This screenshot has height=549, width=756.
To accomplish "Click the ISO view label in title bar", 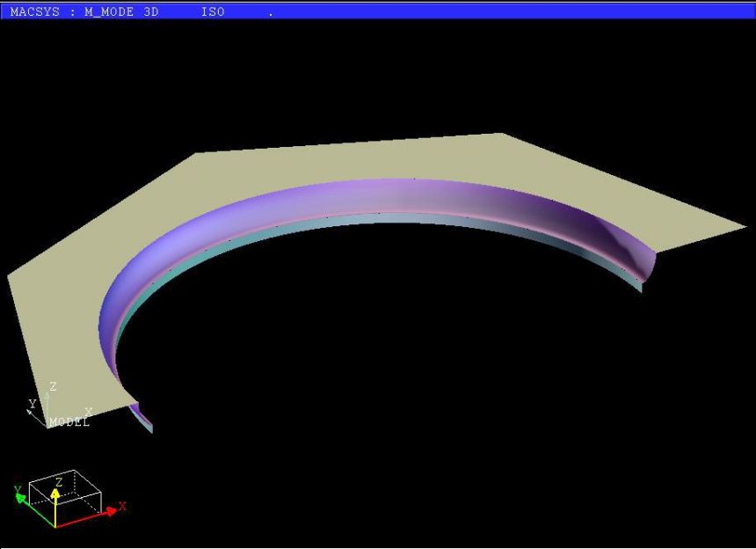I will 213,12.
